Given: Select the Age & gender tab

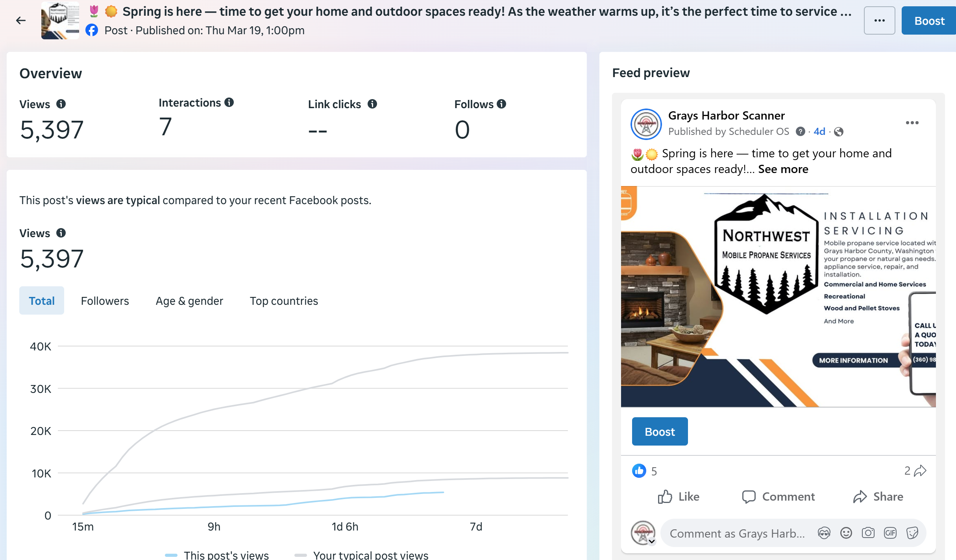Looking at the screenshot, I should pyautogui.click(x=189, y=301).
